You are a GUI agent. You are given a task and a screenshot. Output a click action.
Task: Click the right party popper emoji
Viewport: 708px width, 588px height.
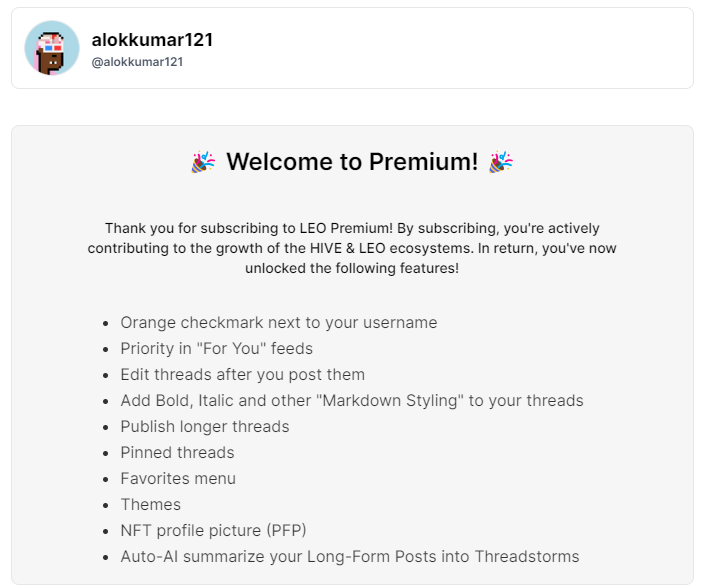[501, 162]
